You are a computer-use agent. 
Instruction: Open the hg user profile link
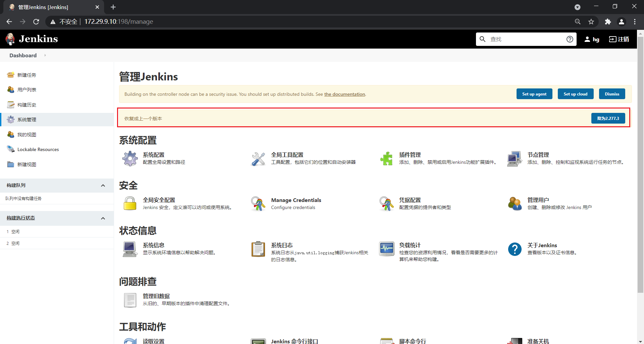(x=592, y=39)
